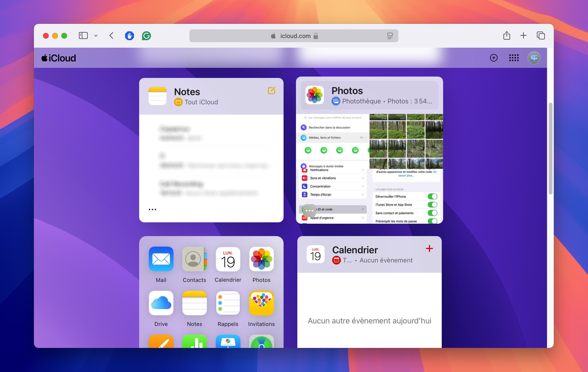This screenshot has height=372, width=588.
Task: Launch the Rappels app icon
Action: click(228, 303)
